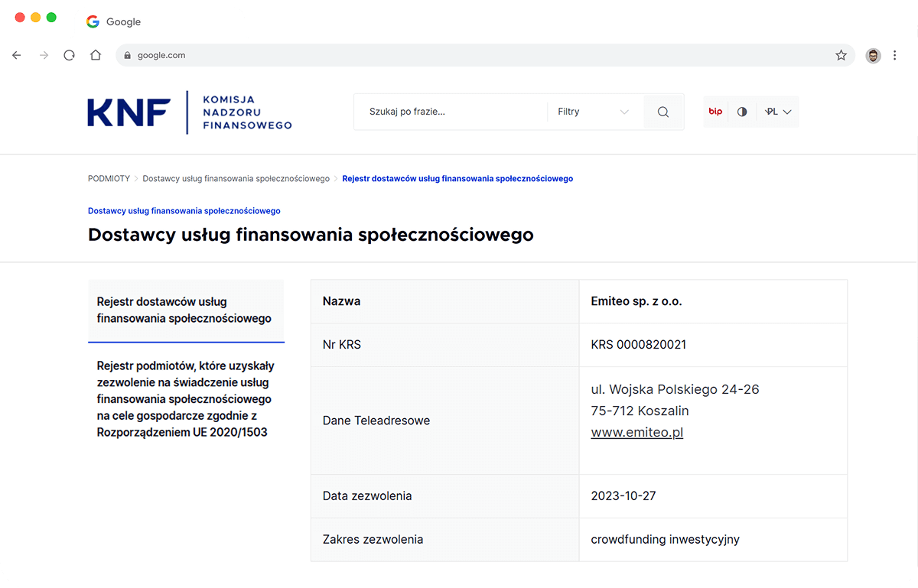The image size is (918, 588).
Task: Click the KNF logo
Action: [127, 112]
